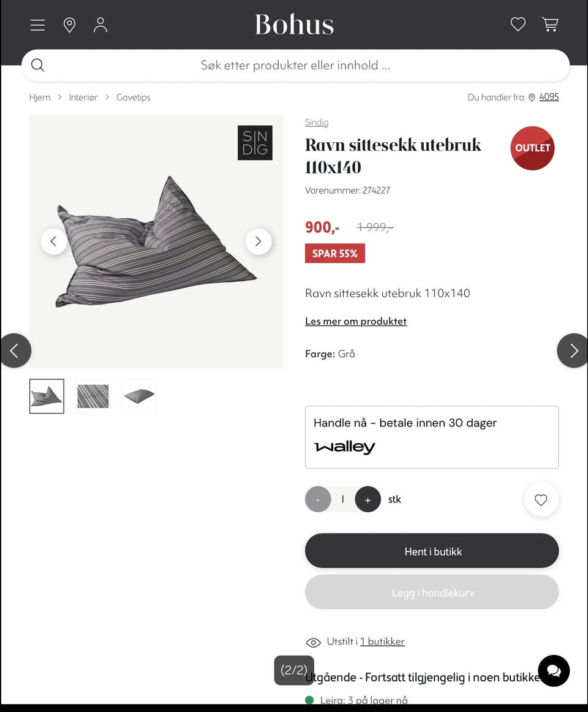Focus the product search field

coord(296,65)
